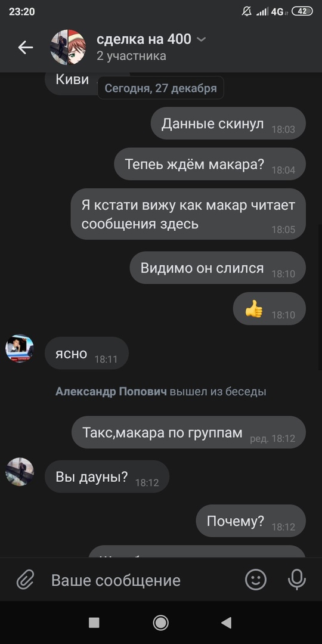Image resolution: width=322 pixels, height=644 pixels.
Task: Focus the 'Ваше сообщение' input field
Action: pyautogui.click(x=140, y=580)
